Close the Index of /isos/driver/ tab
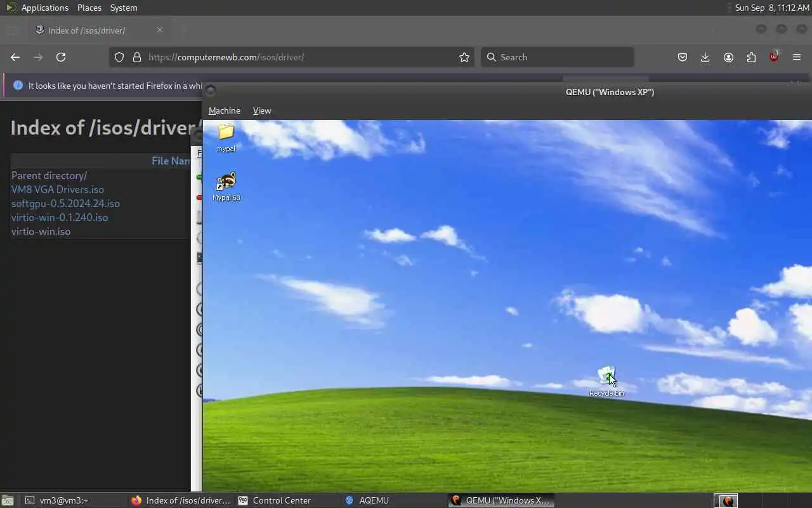Viewport: 812px width, 508px height. coord(160,30)
